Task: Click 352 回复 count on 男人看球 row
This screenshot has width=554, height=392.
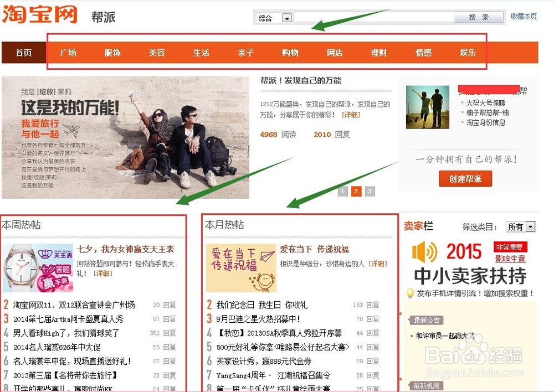Action: 163,333
